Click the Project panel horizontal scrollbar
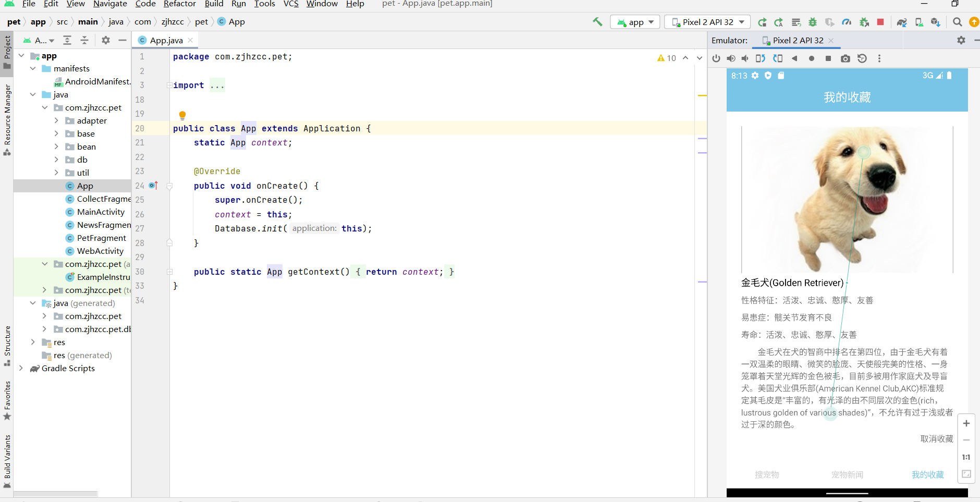The height and width of the screenshot is (502, 980). click(x=56, y=493)
